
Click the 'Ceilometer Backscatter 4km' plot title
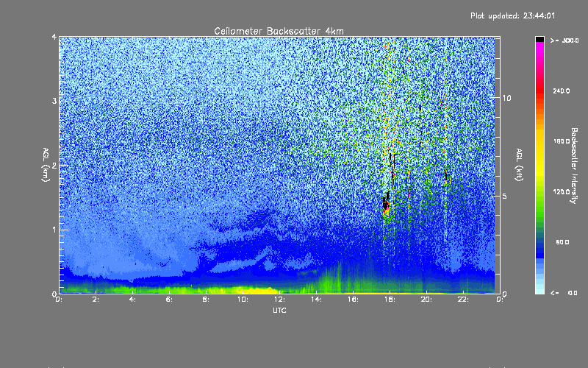point(279,31)
